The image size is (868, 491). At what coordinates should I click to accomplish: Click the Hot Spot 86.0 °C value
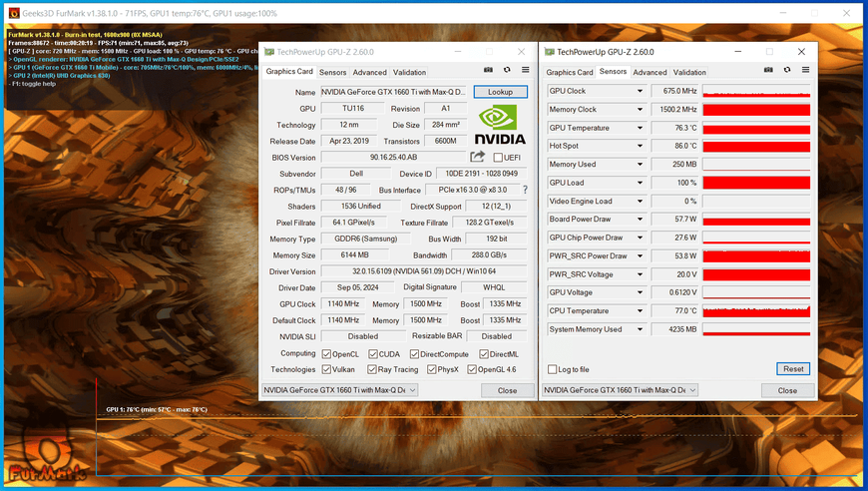click(x=675, y=146)
